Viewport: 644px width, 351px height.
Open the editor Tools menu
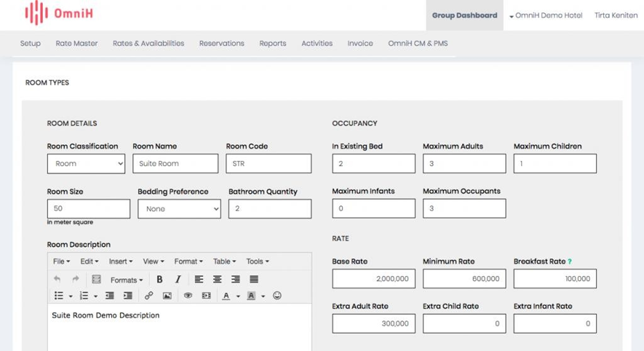pyautogui.click(x=257, y=262)
